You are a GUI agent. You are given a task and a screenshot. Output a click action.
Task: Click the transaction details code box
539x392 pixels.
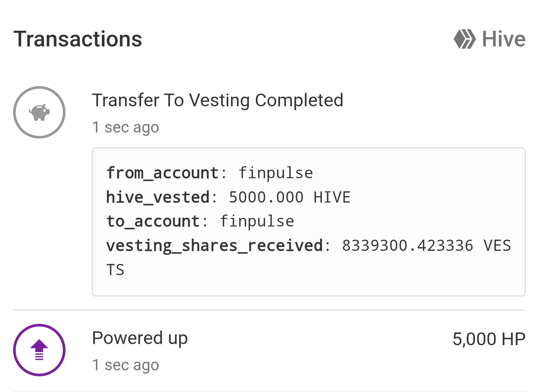pyautogui.click(x=309, y=222)
